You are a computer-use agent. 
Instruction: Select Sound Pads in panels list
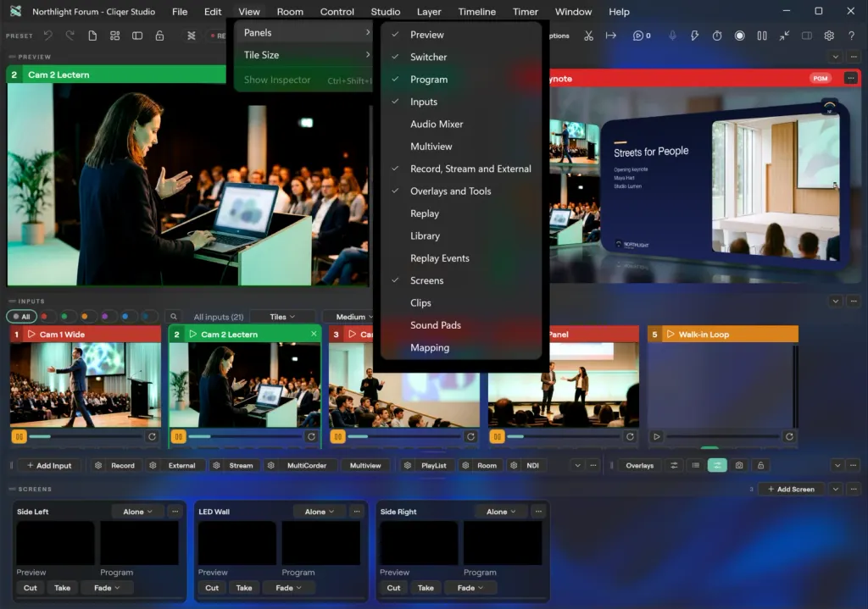[x=460, y=325]
